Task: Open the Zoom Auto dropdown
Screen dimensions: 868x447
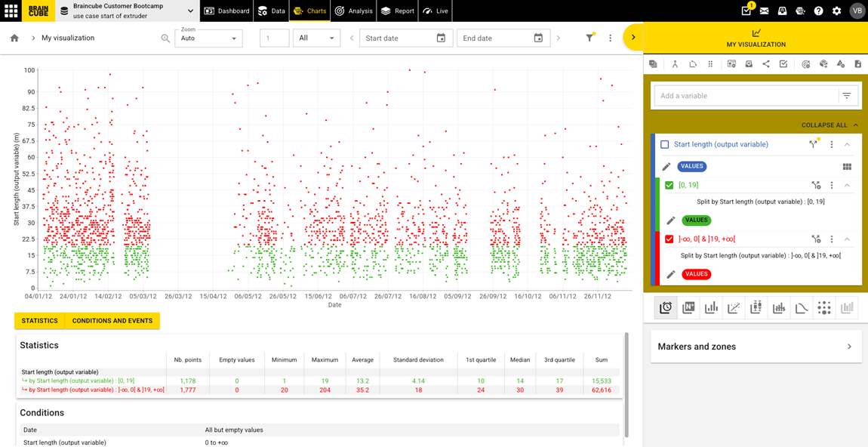Action: (x=208, y=38)
